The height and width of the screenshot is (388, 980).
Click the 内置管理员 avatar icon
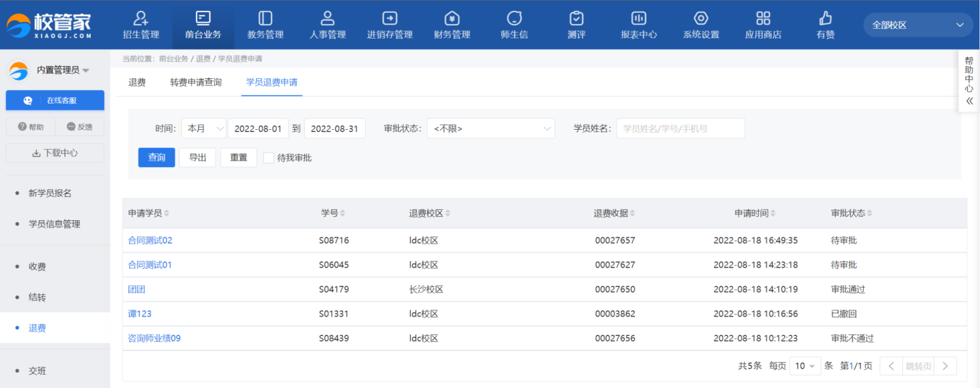tap(18, 71)
